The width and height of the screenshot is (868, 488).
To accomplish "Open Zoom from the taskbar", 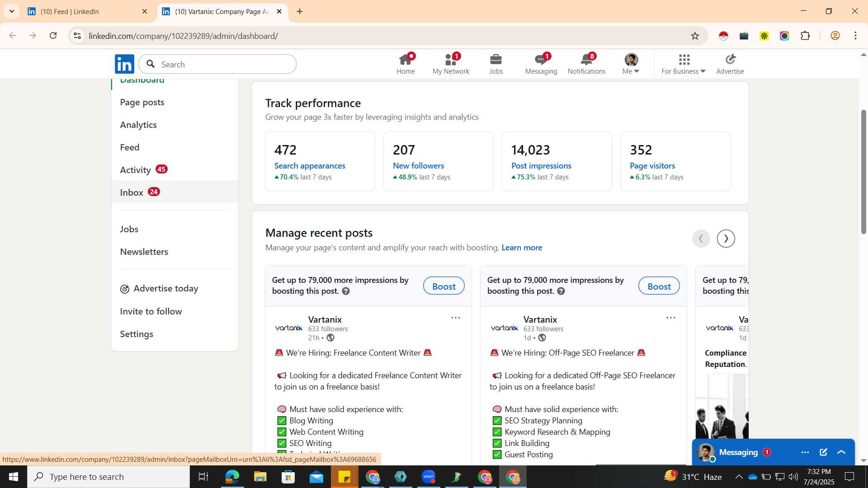I will coord(428,477).
